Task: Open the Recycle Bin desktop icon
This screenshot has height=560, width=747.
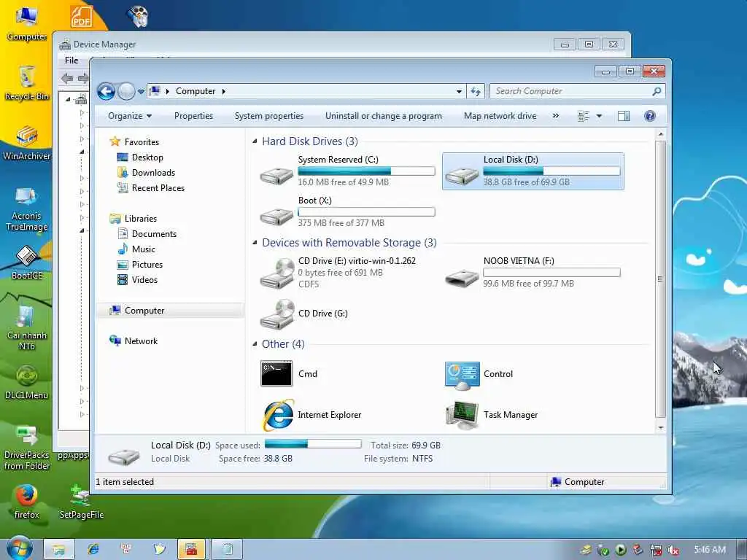Action: pos(27,83)
